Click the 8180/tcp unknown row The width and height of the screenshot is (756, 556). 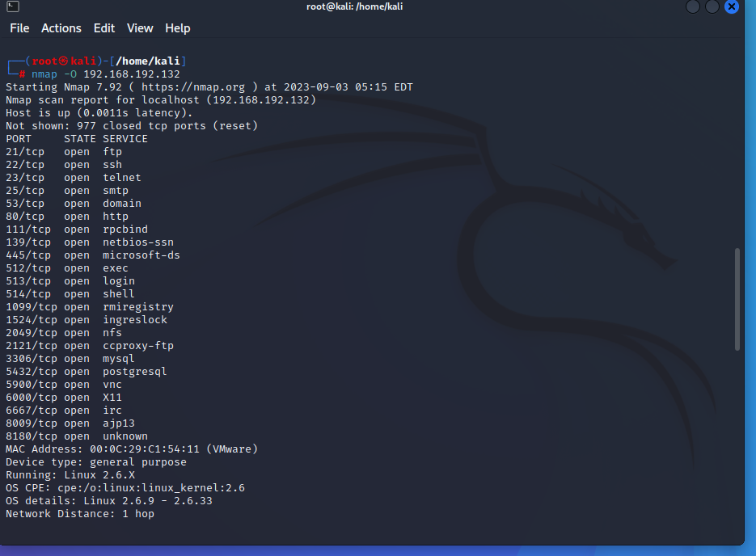click(x=77, y=436)
